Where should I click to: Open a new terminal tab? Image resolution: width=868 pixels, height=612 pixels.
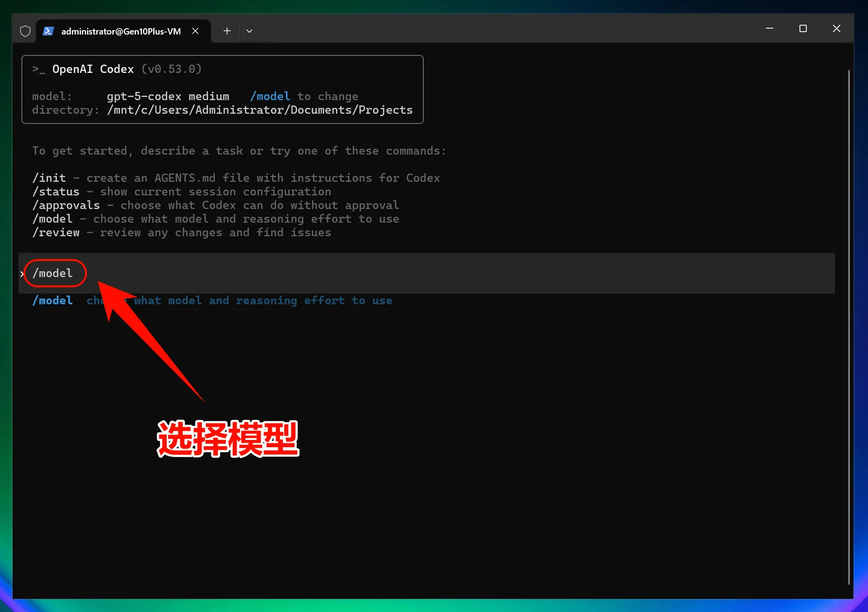[x=227, y=31]
